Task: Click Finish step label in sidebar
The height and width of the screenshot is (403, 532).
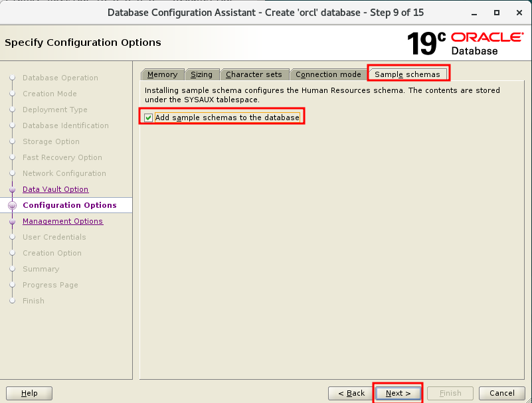Action: click(33, 301)
